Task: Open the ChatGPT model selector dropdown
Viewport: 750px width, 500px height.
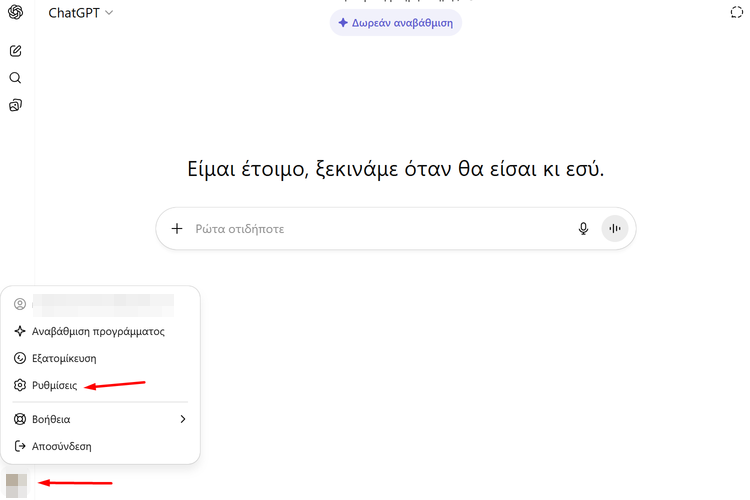Action: (81, 13)
